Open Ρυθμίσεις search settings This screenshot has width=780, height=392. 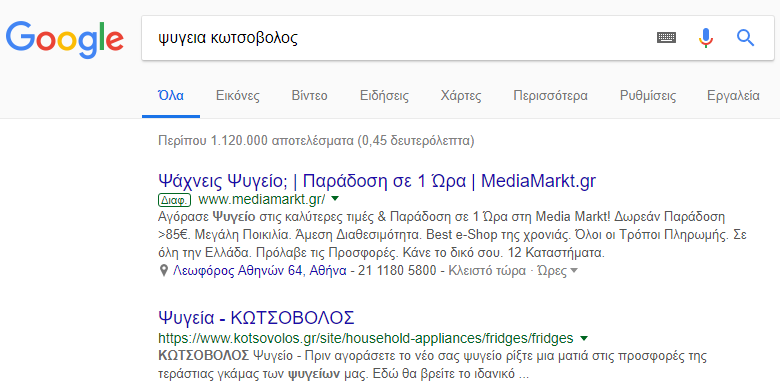[648, 96]
